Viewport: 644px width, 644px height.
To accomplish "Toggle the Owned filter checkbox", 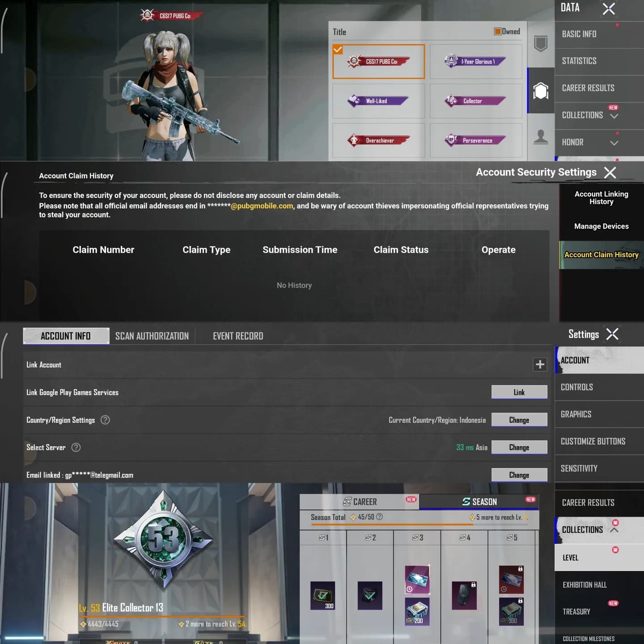I will tap(497, 31).
